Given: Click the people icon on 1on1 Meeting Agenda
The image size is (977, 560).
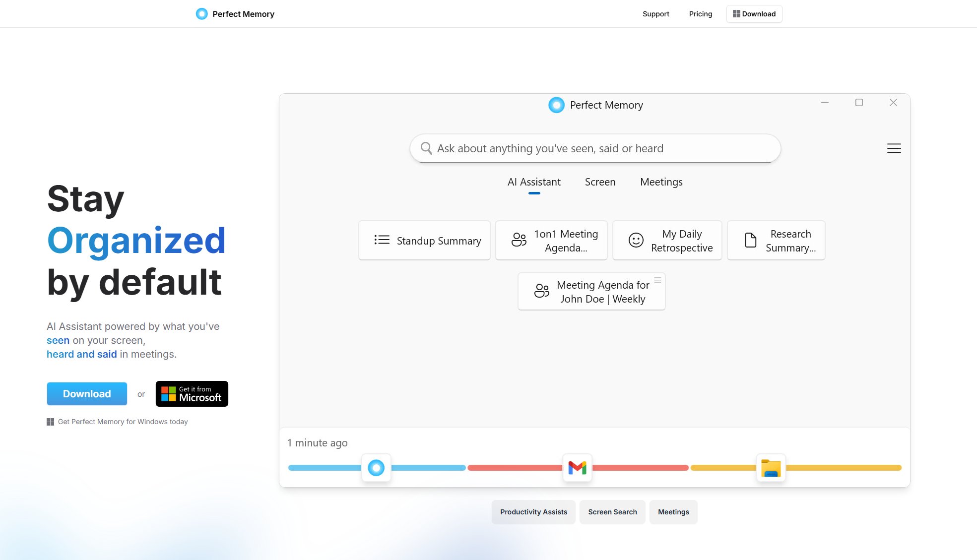Looking at the screenshot, I should pyautogui.click(x=518, y=240).
